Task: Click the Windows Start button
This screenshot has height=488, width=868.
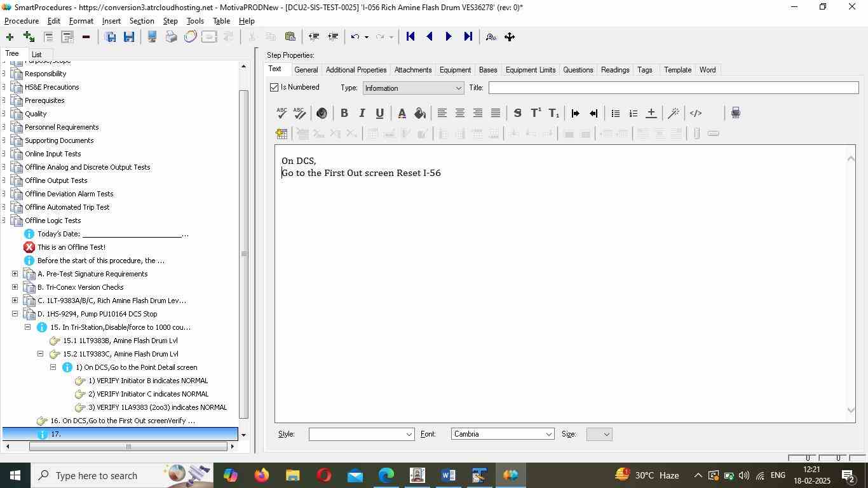Action: [15, 475]
